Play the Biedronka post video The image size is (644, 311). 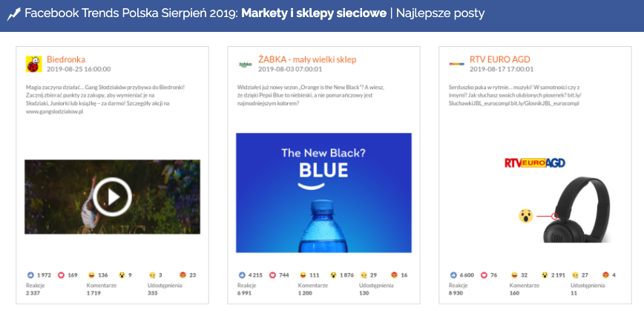pos(112,197)
